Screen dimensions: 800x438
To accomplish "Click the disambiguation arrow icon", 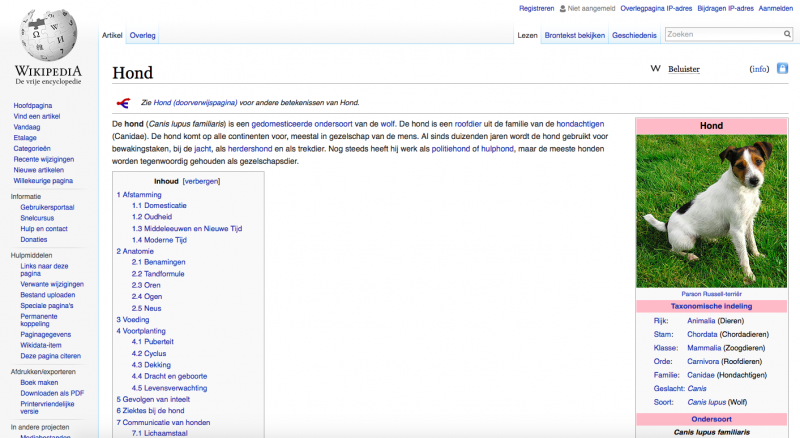I will [x=123, y=103].
